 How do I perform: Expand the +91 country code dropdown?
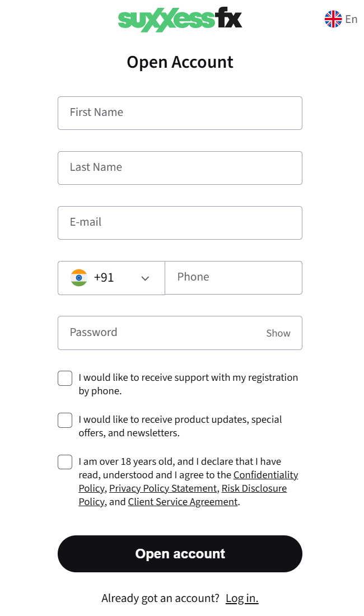click(111, 278)
